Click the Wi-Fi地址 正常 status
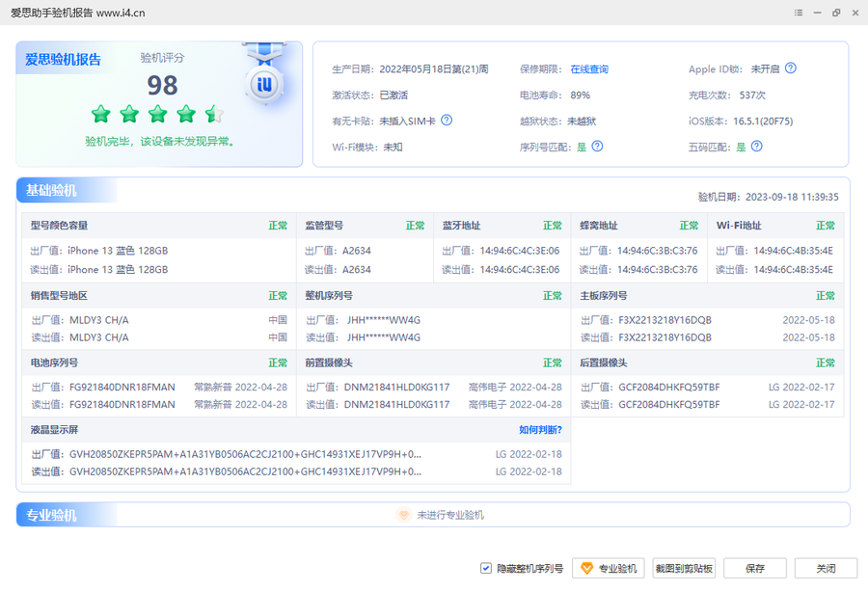The image size is (868, 591). (x=826, y=226)
